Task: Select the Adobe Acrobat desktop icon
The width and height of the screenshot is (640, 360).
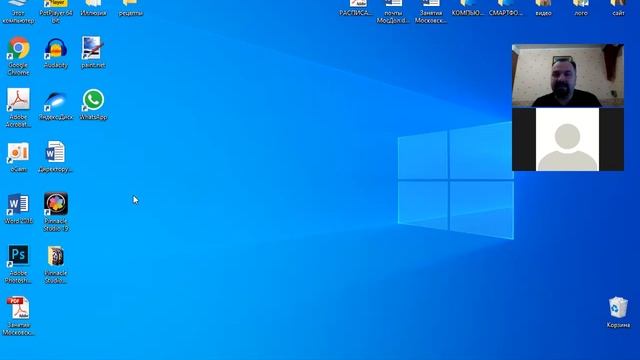Action: [18, 107]
